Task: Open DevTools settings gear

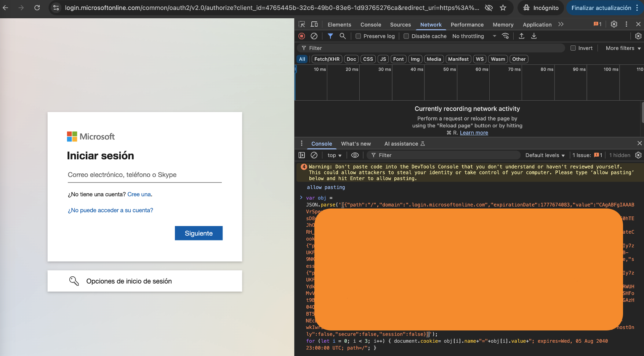Action: point(614,24)
